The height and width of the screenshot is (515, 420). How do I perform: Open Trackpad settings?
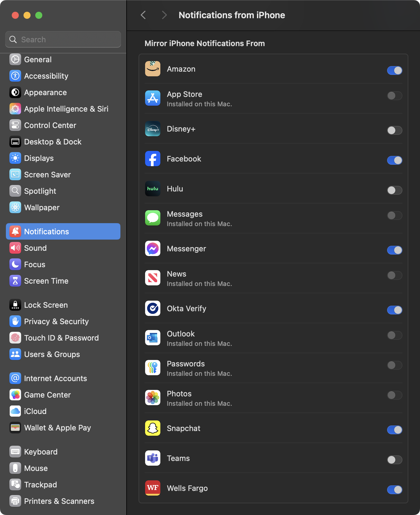pyautogui.click(x=63, y=484)
